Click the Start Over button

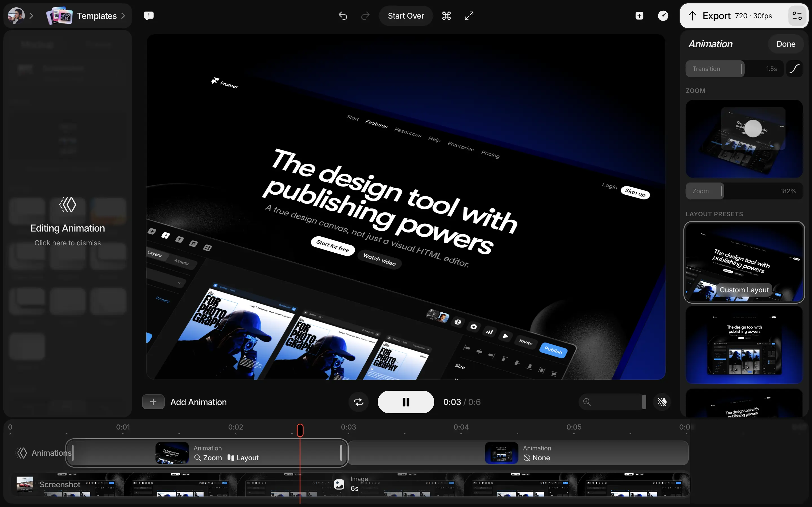click(405, 15)
